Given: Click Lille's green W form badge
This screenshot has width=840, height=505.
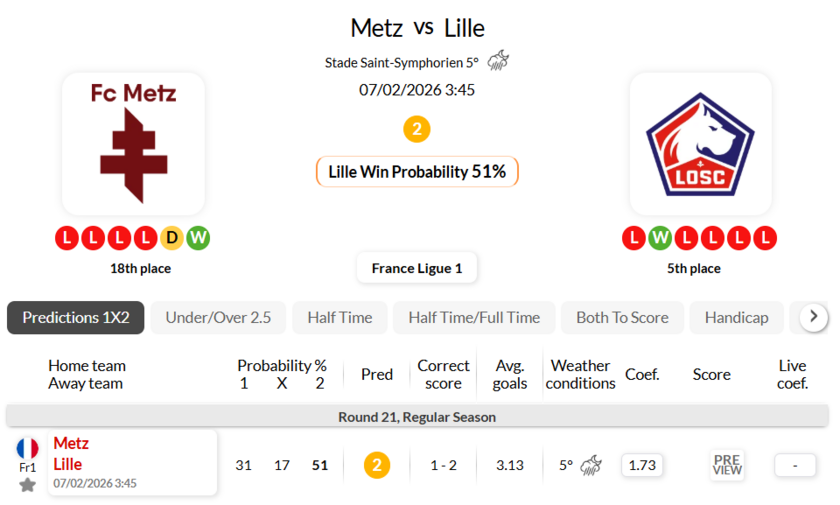Looking at the screenshot, I should (659, 238).
